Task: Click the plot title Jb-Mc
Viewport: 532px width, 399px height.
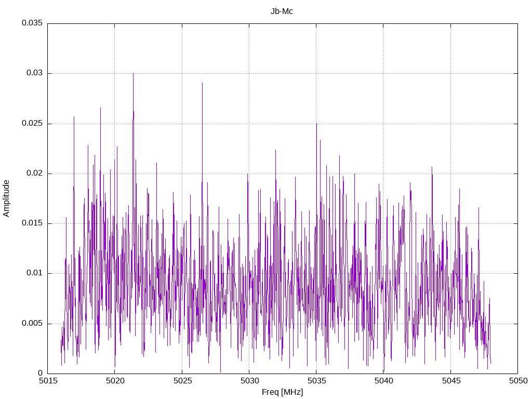Action: coord(282,11)
